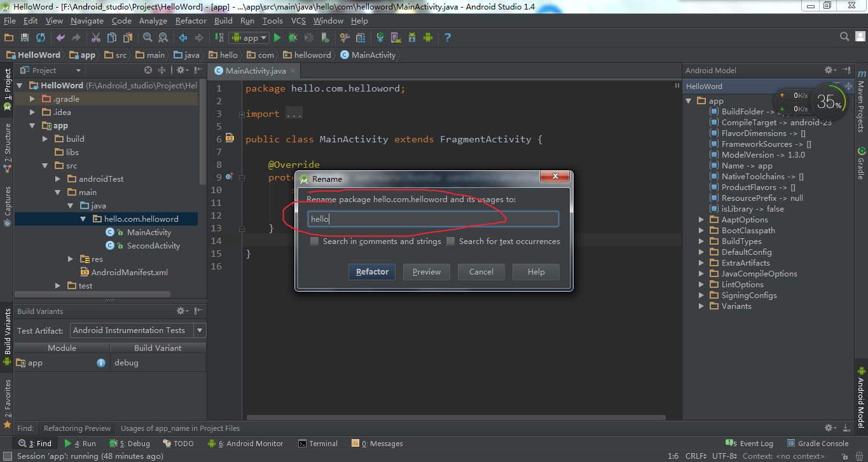Viewport: 868px width, 462px height.
Task: Select AndroidManifest.xml in project tree
Action: [130, 273]
